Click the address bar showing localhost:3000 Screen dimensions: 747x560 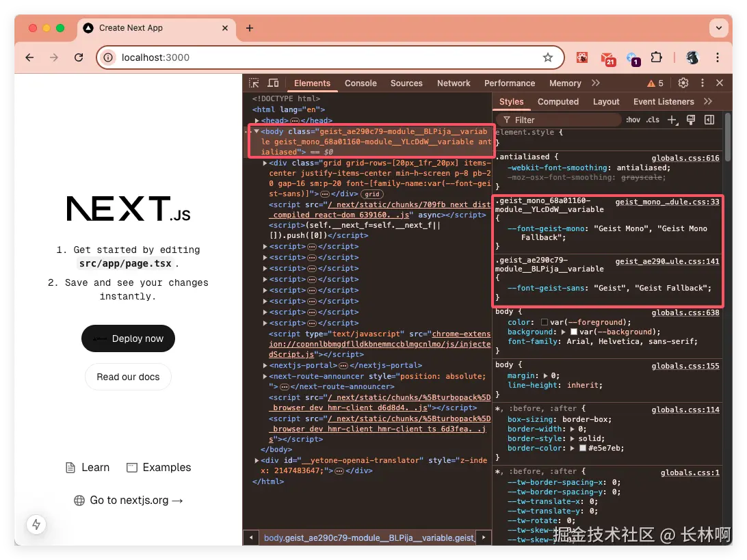pyautogui.click(x=330, y=57)
